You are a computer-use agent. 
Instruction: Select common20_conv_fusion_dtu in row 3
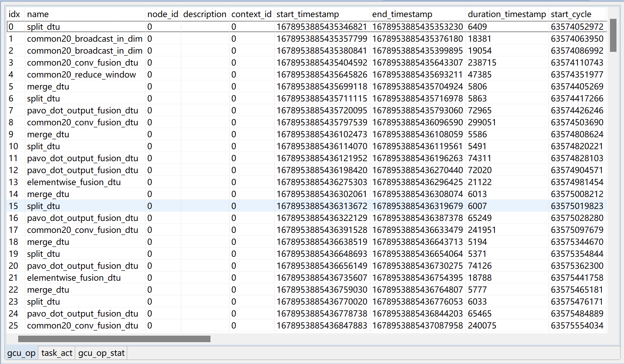pyautogui.click(x=82, y=62)
